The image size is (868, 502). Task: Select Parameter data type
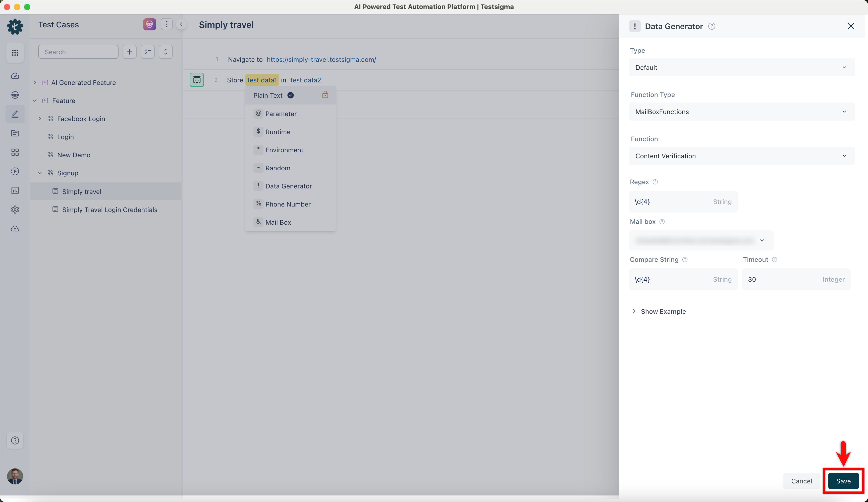pos(290,114)
